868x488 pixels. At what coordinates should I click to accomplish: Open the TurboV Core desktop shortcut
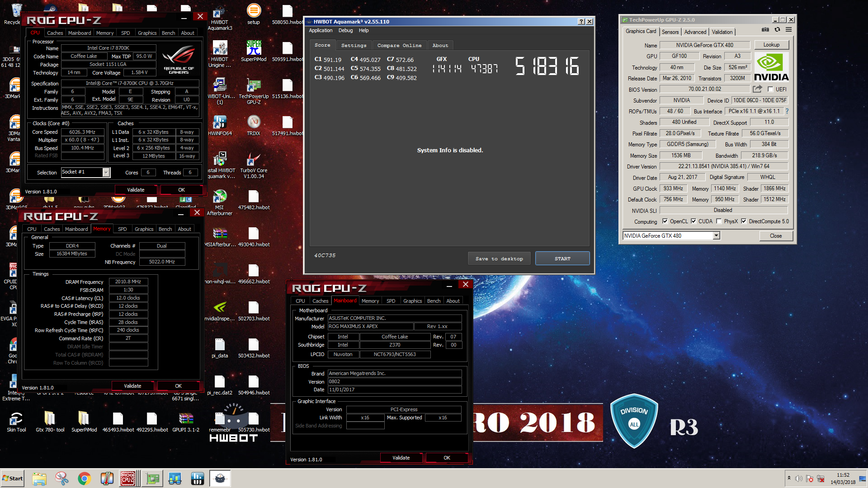(x=254, y=165)
